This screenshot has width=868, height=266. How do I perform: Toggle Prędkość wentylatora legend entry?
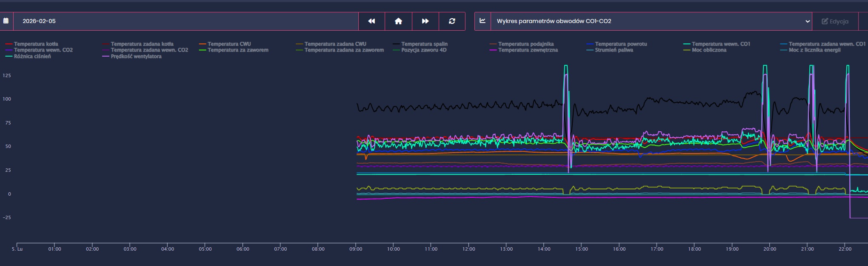coord(136,56)
